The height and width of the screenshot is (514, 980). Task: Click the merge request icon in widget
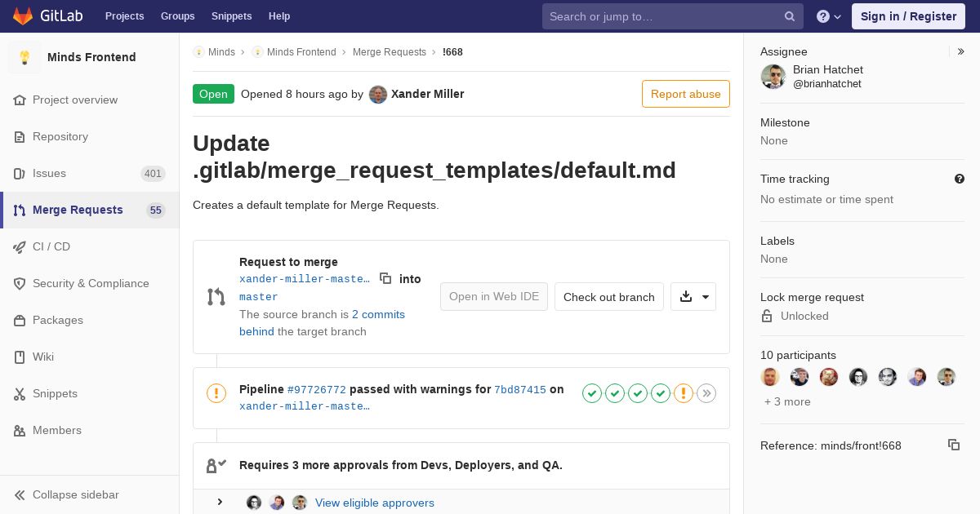click(216, 297)
